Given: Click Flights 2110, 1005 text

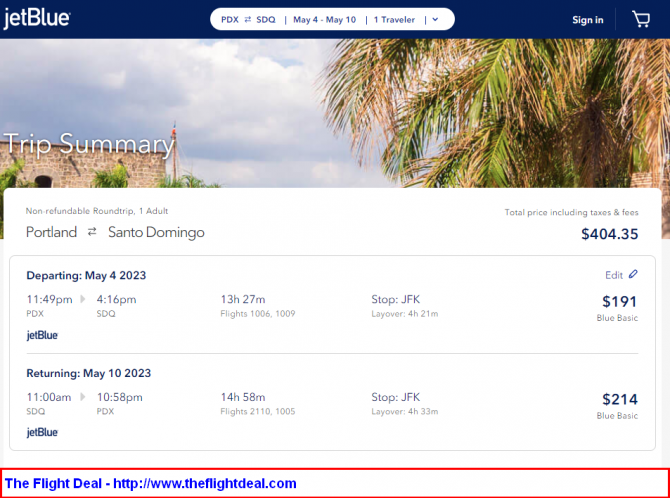Looking at the screenshot, I should coord(258,412).
